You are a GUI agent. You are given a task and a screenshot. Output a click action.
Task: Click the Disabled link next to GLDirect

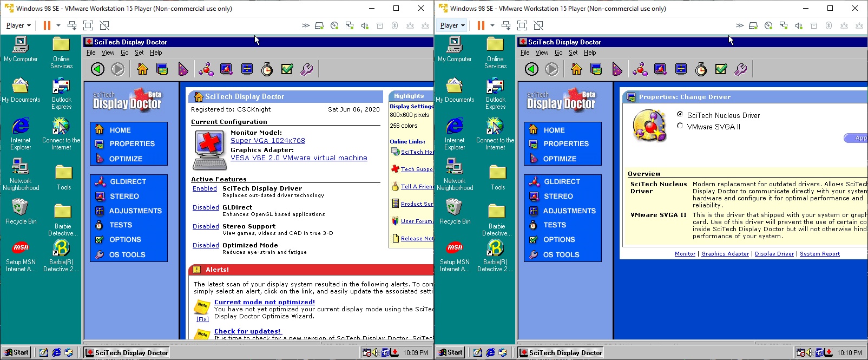pos(206,207)
